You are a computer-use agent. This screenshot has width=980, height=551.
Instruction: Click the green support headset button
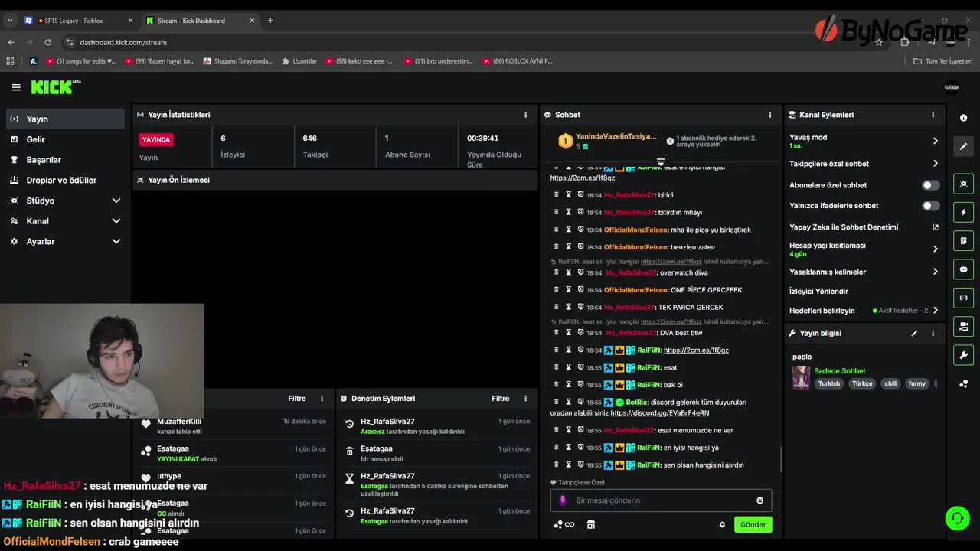957,518
